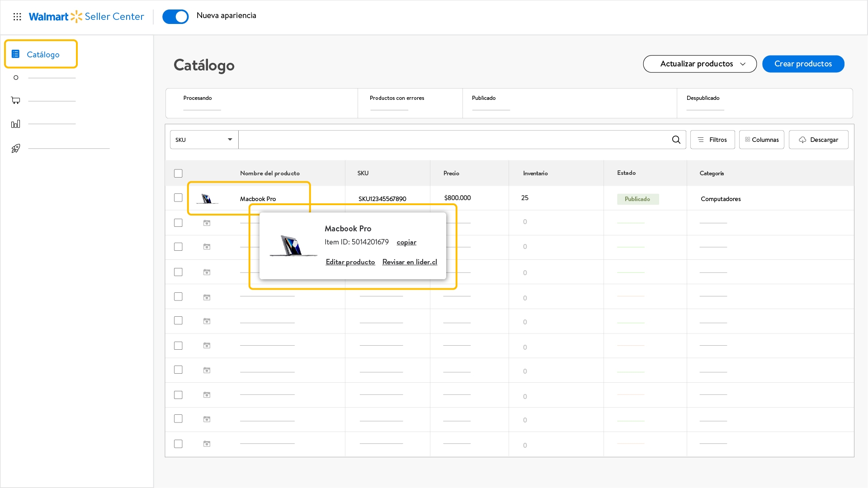Click the Macbook Pro row thumbnail
Image resolution: width=868 pixels, height=488 pixels.
tap(207, 199)
